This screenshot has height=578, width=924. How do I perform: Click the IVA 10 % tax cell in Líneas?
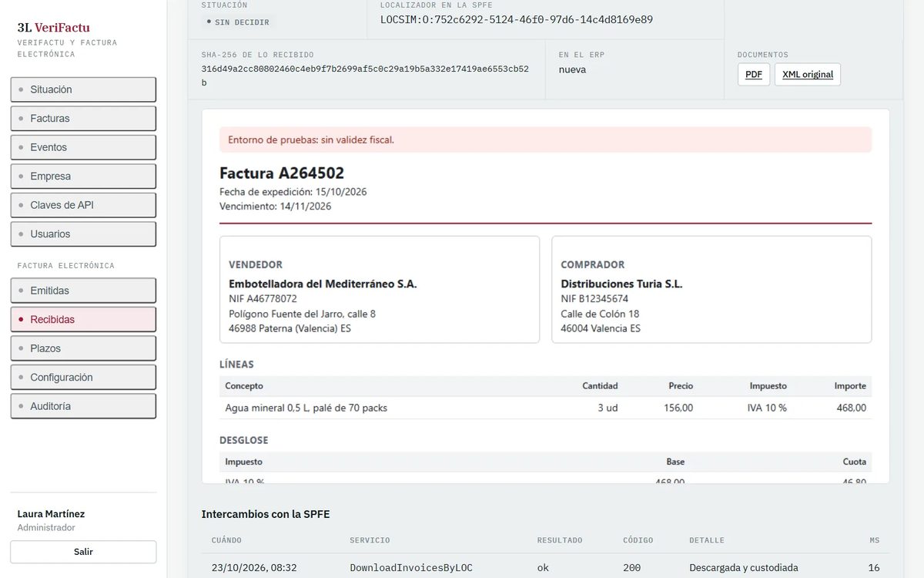point(767,408)
